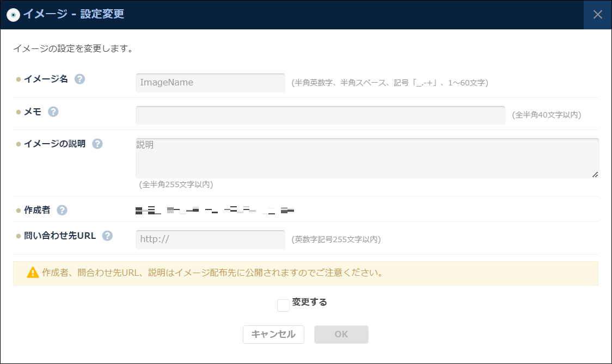Click inside the メモ text field

(320, 115)
